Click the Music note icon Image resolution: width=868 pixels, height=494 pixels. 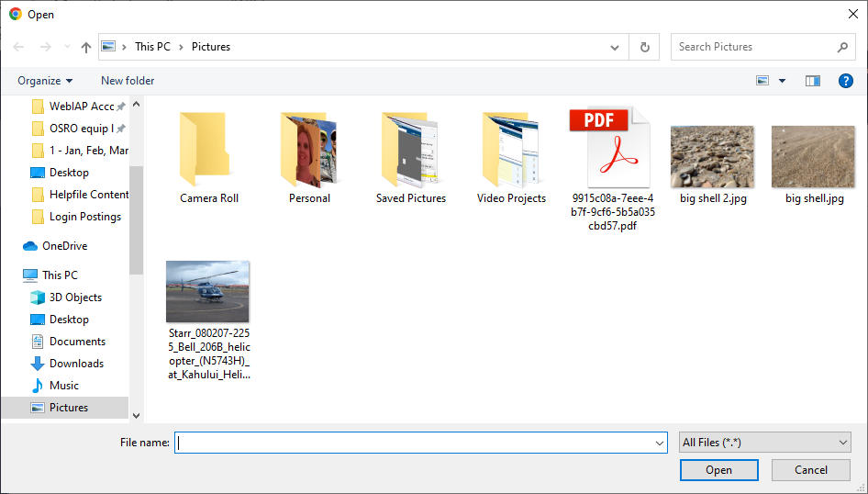coord(38,386)
